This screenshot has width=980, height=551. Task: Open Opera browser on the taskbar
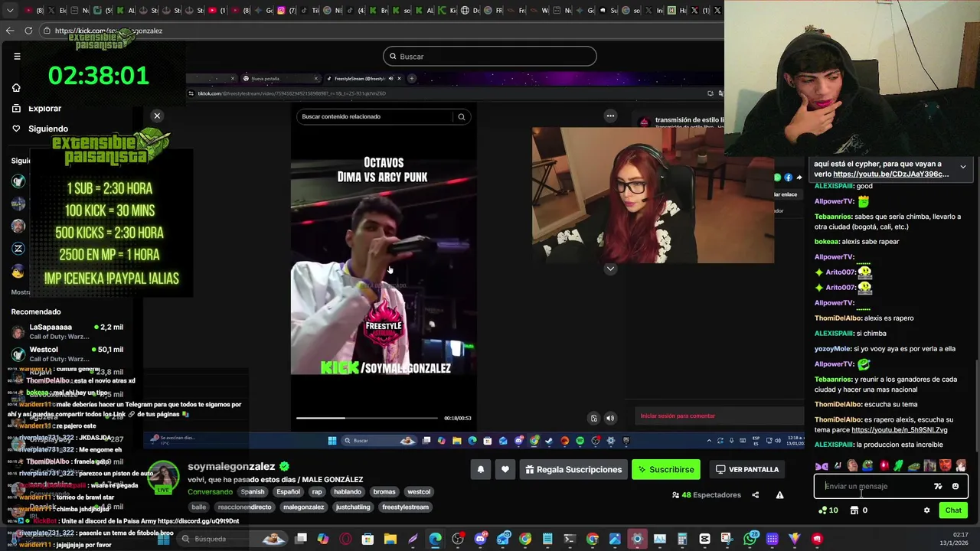[x=345, y=539]
